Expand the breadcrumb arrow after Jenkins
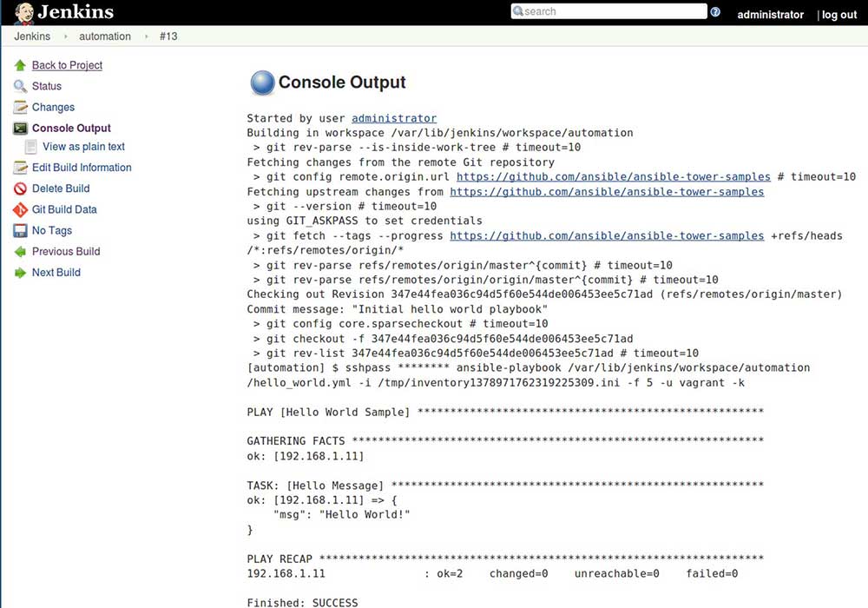Viewport: 868px width, 608px height. point(65,36)
